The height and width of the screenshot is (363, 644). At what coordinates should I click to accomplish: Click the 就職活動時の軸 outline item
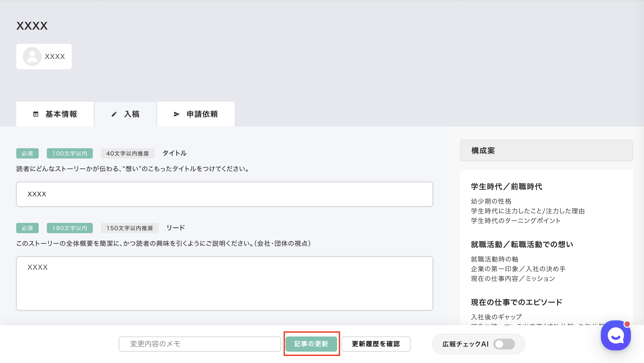coord(495,259)
